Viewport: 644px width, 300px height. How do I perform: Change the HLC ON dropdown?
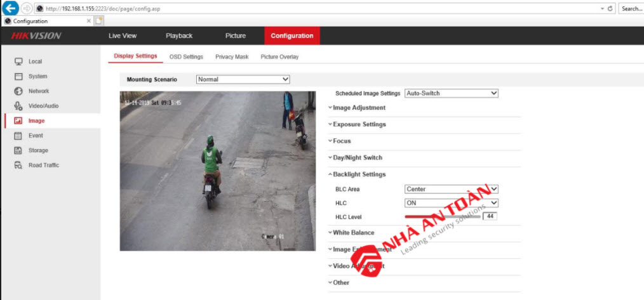click(451, 203)
